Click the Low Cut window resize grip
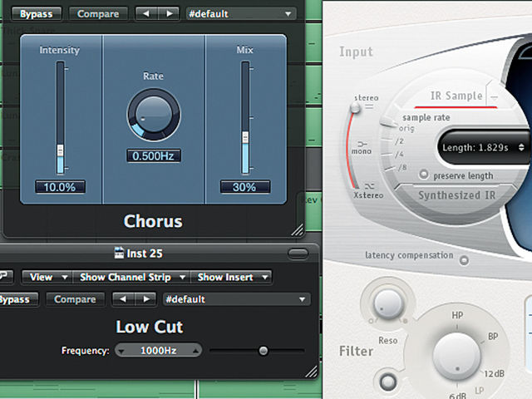The height and width of the screenshot is (399, 532). point(311,372)
